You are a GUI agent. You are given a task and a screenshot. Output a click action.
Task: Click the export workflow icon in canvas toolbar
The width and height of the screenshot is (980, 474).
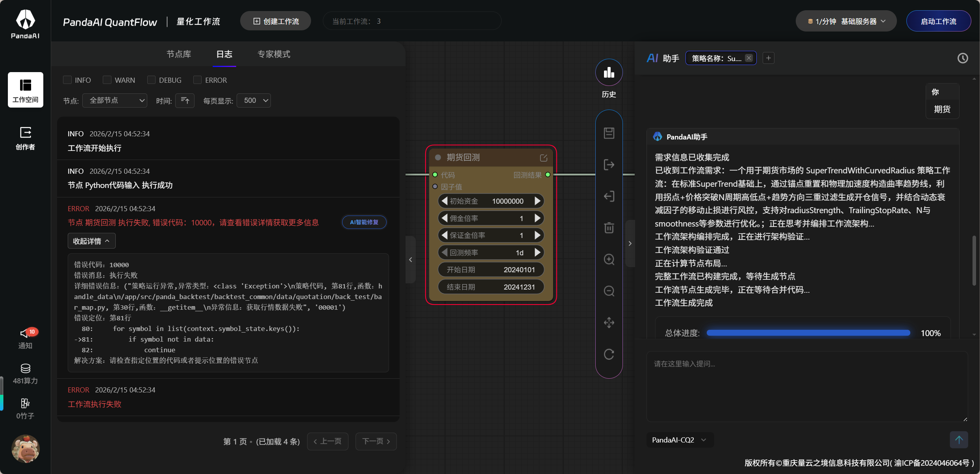609,165
